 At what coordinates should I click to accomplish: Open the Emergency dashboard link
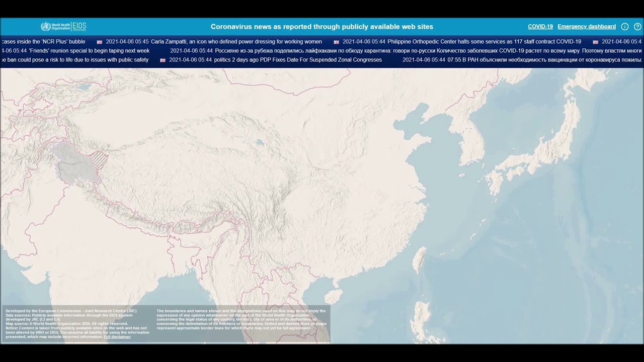pyautogui.click(x=587, y=27)
